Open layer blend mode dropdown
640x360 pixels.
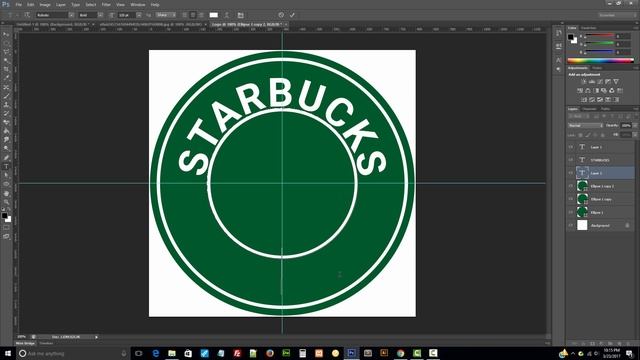[585, 126]
